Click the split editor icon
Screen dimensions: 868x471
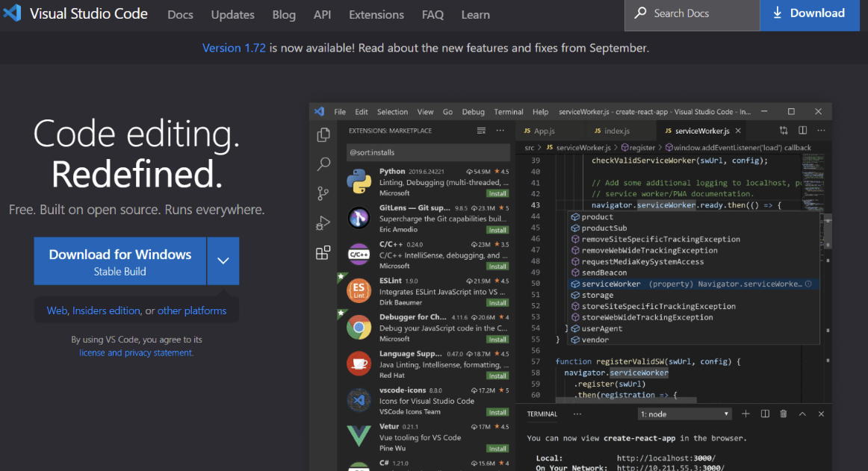803,131
